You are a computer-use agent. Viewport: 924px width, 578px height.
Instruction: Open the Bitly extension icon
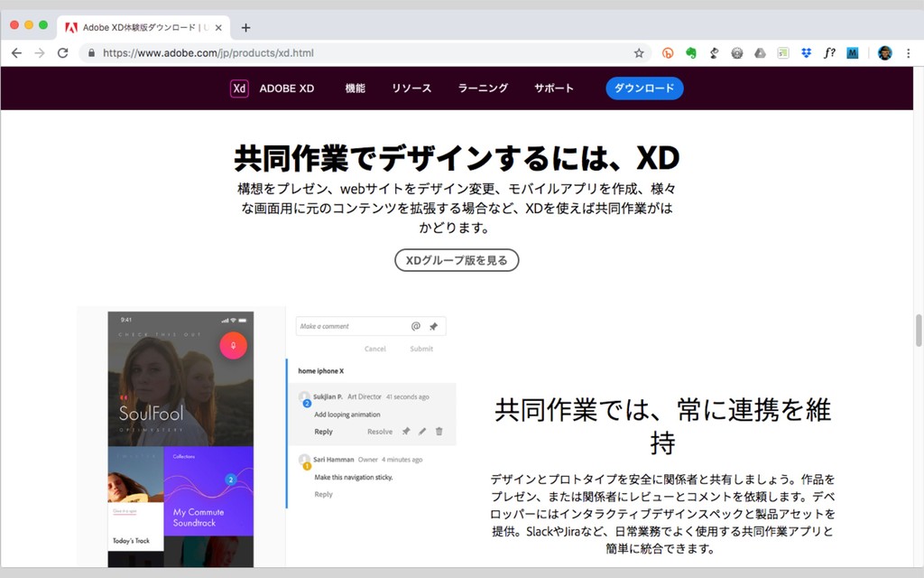668,53
